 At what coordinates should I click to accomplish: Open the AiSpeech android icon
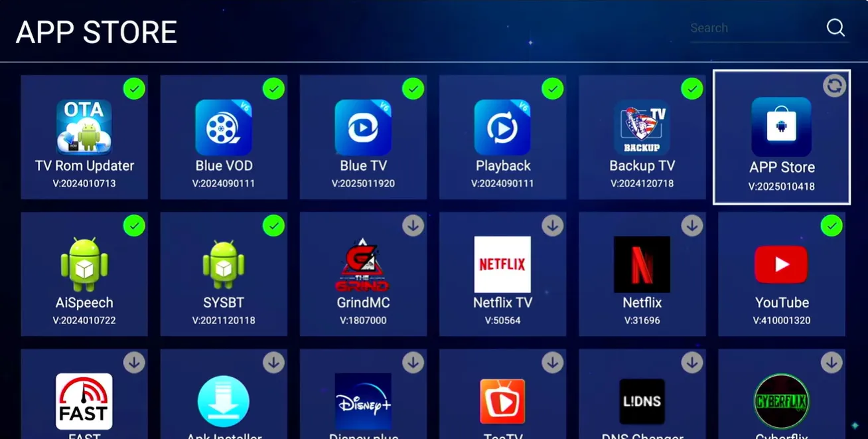pos(84,264)
